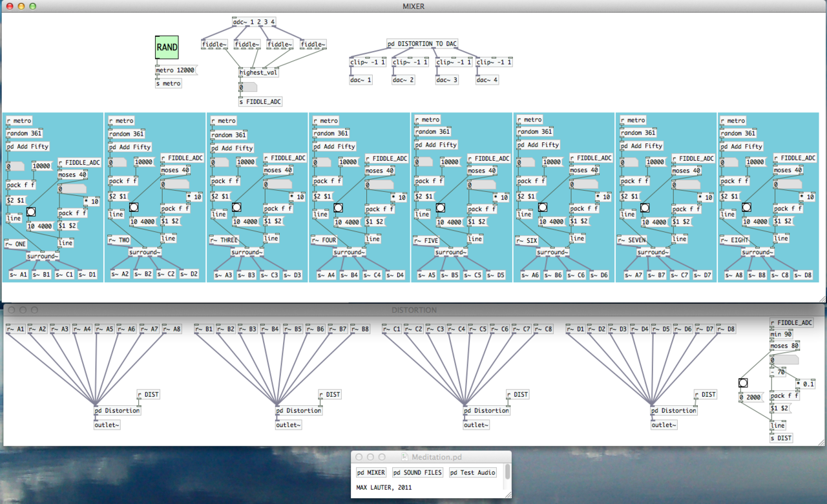The width and height of the screenshot is (827, 504).
Task: Select the 'pd DISTORTION TO DAC' subpatch object
Action: point(423,44)
